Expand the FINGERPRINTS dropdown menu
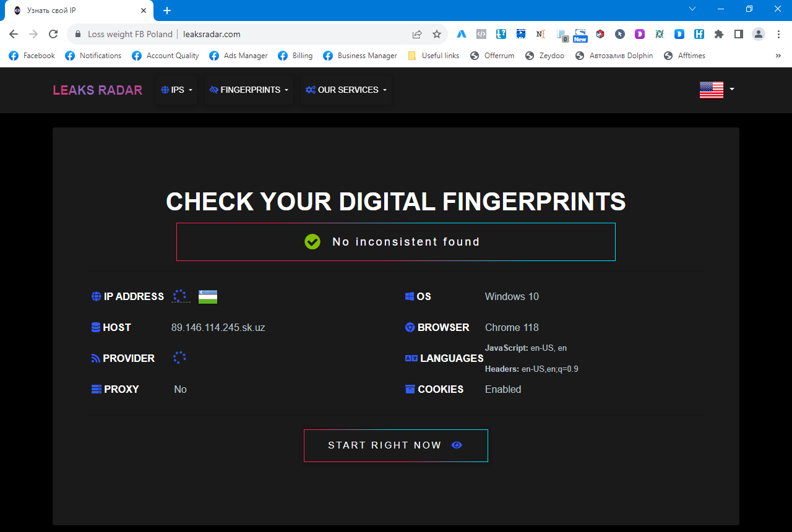This screenshot has height=532, width=792. point(249,90)
